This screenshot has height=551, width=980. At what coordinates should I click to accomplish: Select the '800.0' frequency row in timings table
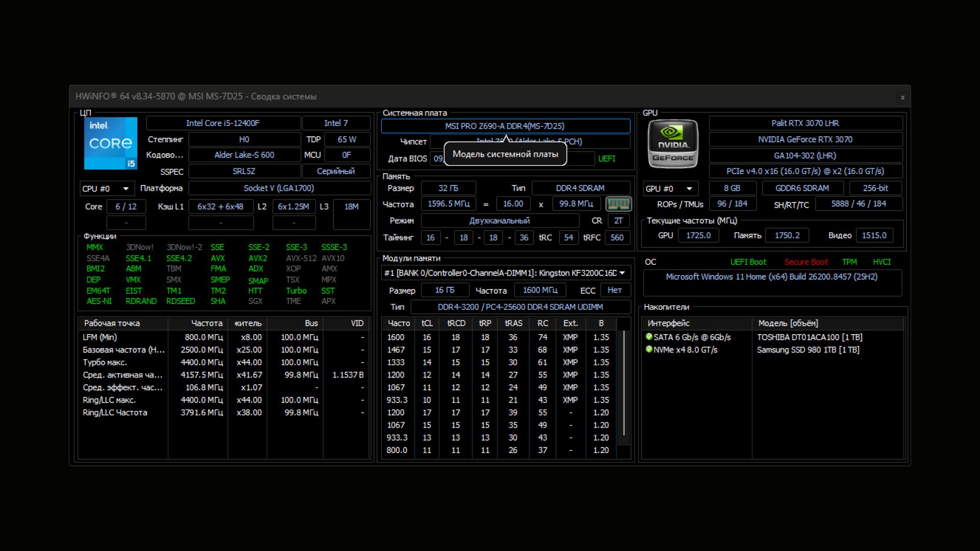coord(500,450)
